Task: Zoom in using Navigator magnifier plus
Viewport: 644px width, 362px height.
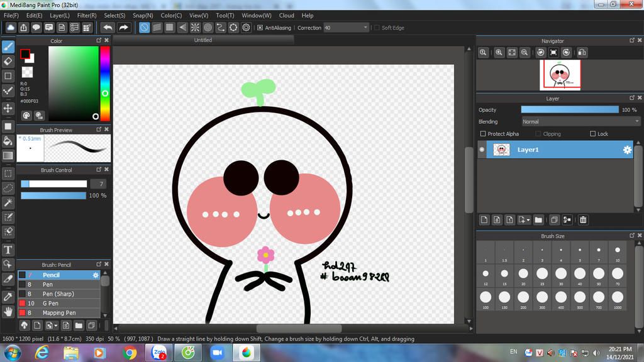Action: tap(499, 53)
